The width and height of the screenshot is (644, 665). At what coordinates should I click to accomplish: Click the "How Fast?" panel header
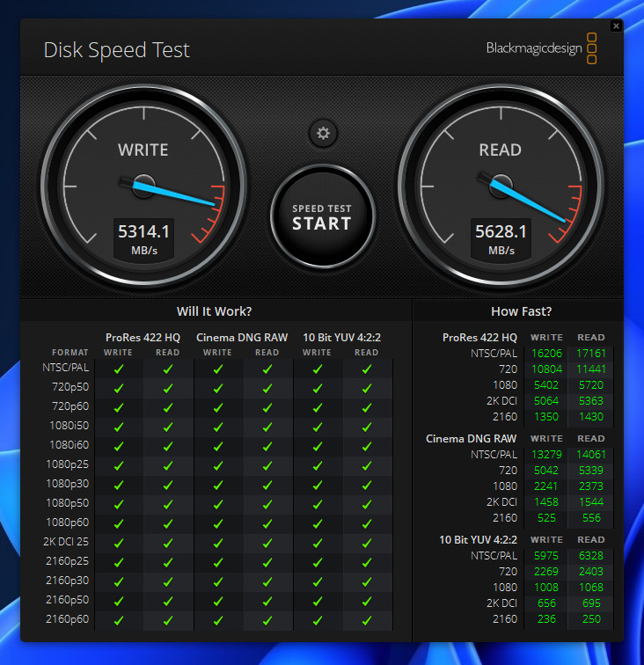click(x=521, y=311)
